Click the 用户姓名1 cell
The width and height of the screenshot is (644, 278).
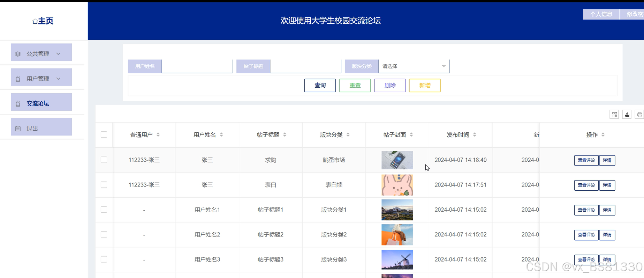point(207,210)
